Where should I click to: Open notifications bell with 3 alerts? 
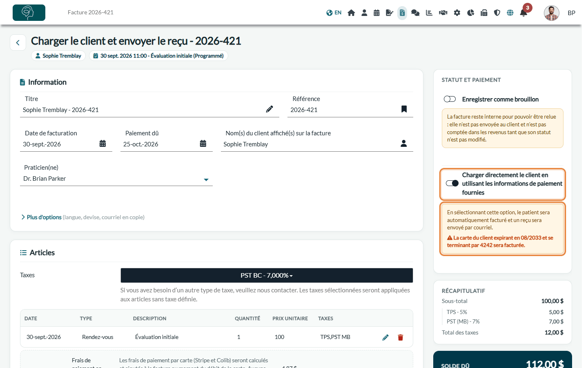[x=524, y=13]
